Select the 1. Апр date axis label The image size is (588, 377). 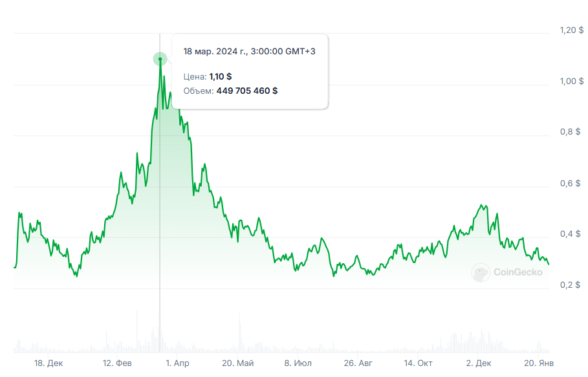coord(177,363)
